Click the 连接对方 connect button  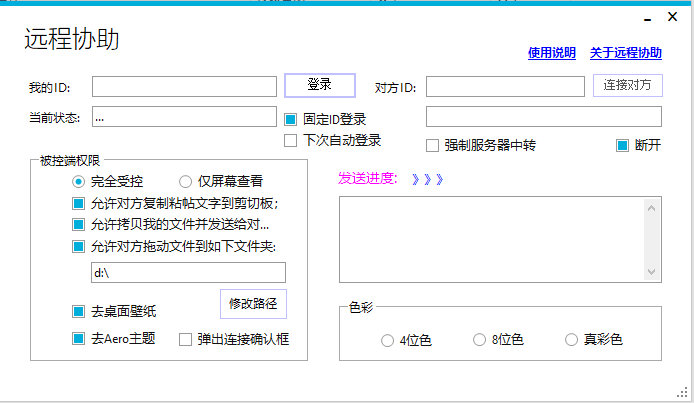click(x=628, y=85)
